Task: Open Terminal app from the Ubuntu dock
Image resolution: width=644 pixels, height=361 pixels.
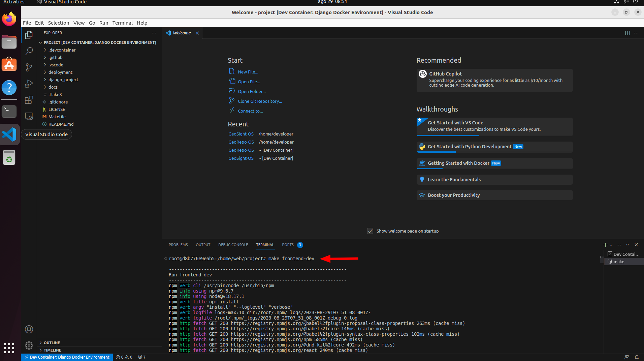Action: coord(9,111)
